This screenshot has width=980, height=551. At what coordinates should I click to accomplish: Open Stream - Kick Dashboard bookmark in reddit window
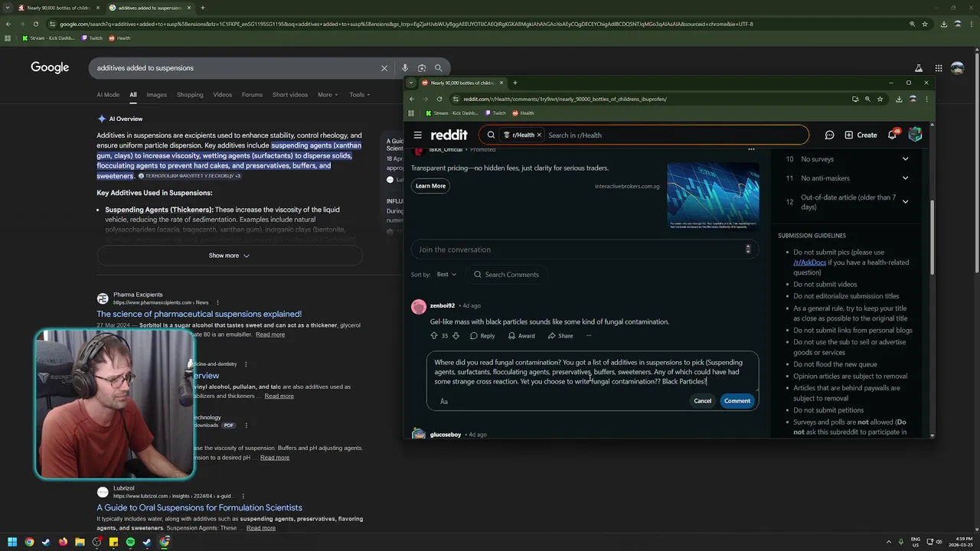[x=452, y=113]
